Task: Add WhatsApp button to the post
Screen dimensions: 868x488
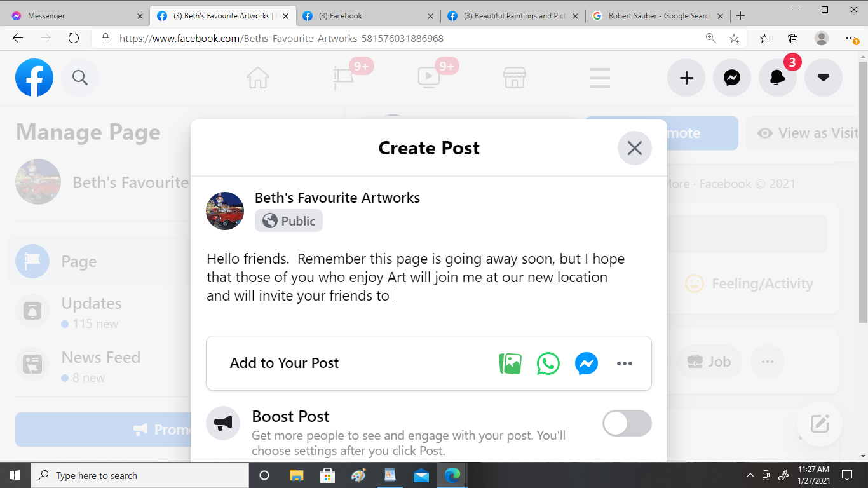Action: 548,363
